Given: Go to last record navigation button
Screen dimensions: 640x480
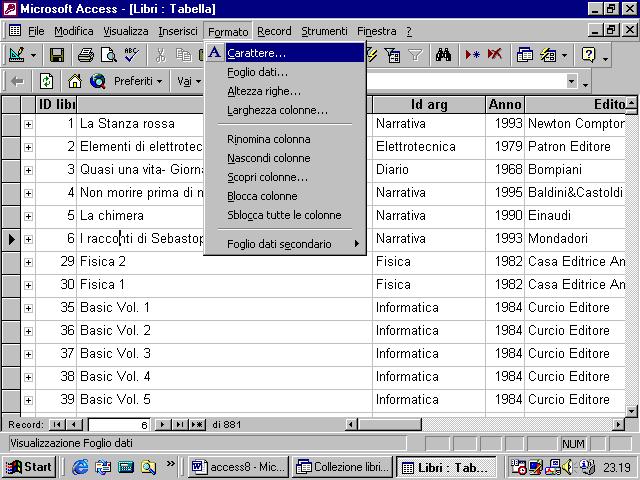Looking at the screenshot, I should coord(180,425).
